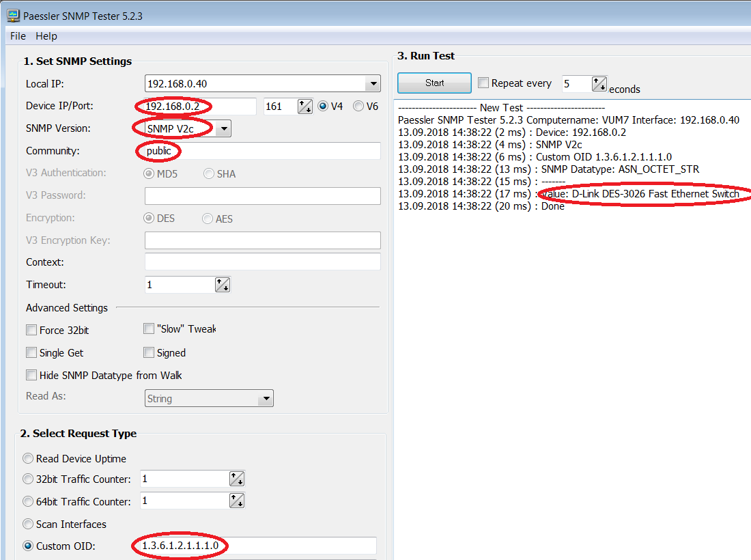Click the 32bit Traffic Counter spinner
The height and width of the screenshot is (560, 751).
tap(237, 479)
